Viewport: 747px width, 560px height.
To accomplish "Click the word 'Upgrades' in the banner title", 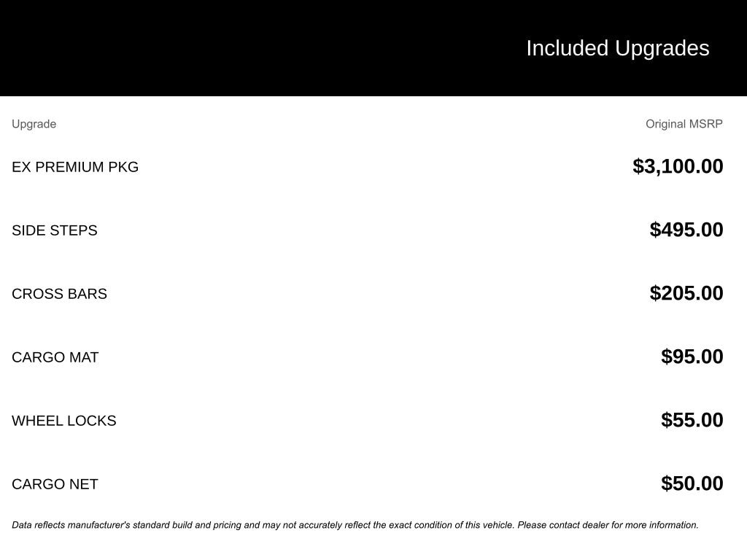I will tap(662, 48).
